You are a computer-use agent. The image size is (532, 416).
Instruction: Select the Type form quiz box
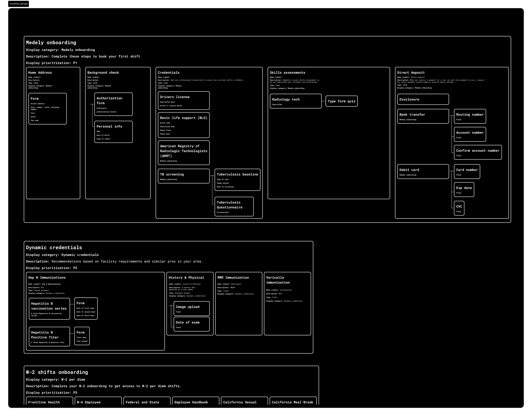[x=341, y=101]
